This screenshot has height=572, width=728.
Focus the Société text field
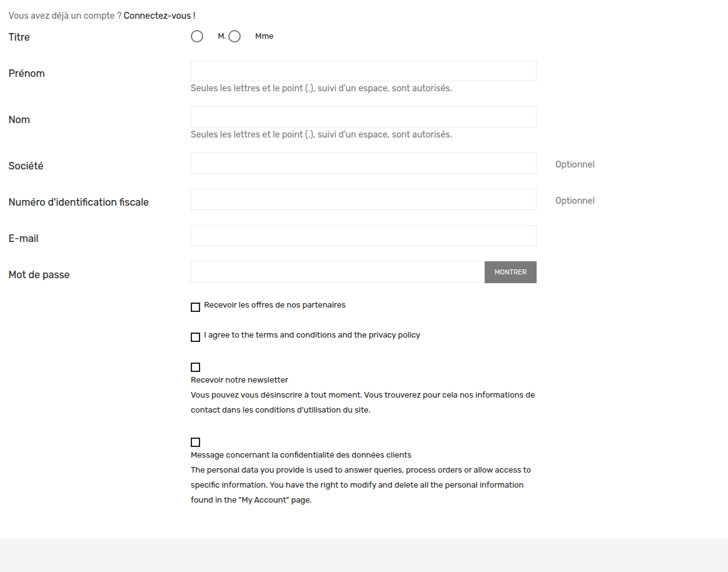(x=363, y=163)
